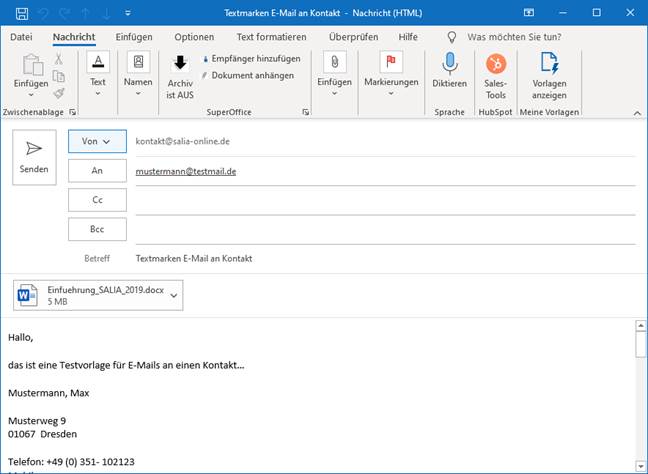This screenshot has width=648, height=474.
Task: Expand the Einfuehrung_SALIA_2019.docx attachment menu
Action: pos(175,294)
